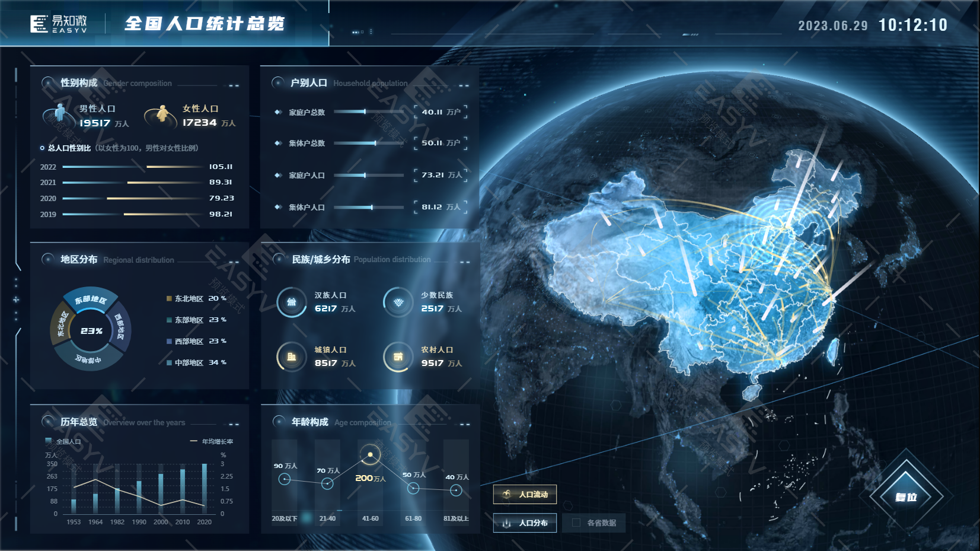The width and height of the screenshot is (980, 551).
Task: Click the female population figure icon
Action: [162, 114]
